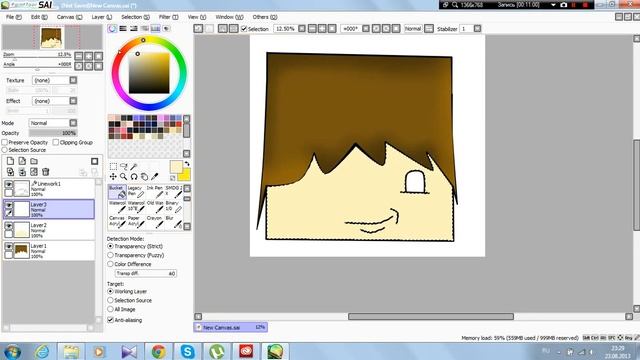Select the Old Watercolor brush
The image size is (640, 360).
(x=155, y=207)
